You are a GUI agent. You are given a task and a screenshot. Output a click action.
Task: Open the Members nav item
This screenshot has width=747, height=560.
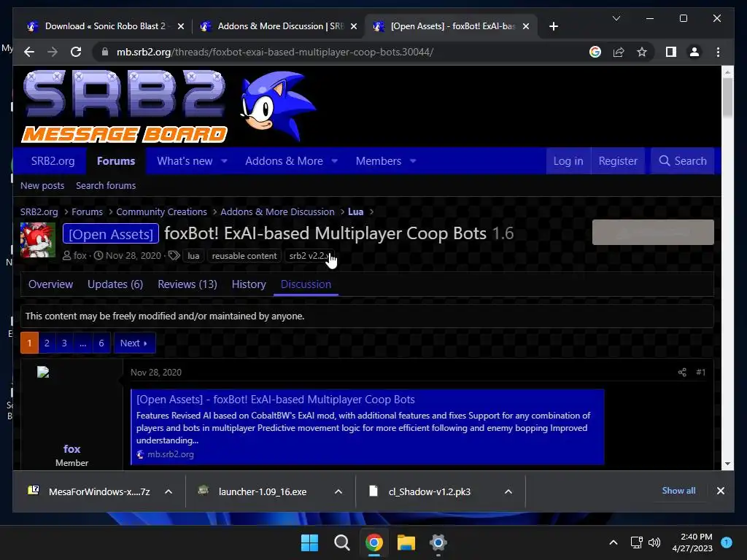click(x=379, y=161)
